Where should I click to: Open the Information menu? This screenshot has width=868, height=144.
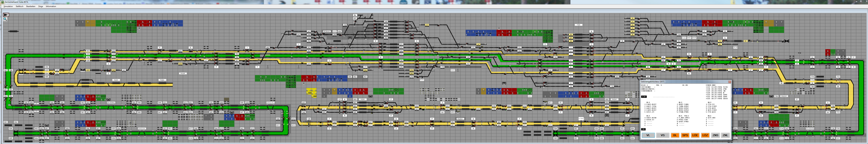[x=51, y=6]
